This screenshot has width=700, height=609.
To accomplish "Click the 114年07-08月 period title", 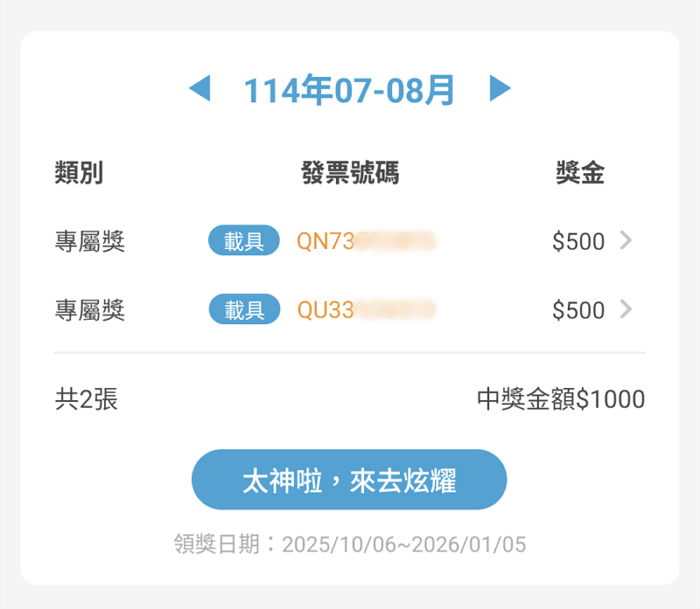I will 350,91.
